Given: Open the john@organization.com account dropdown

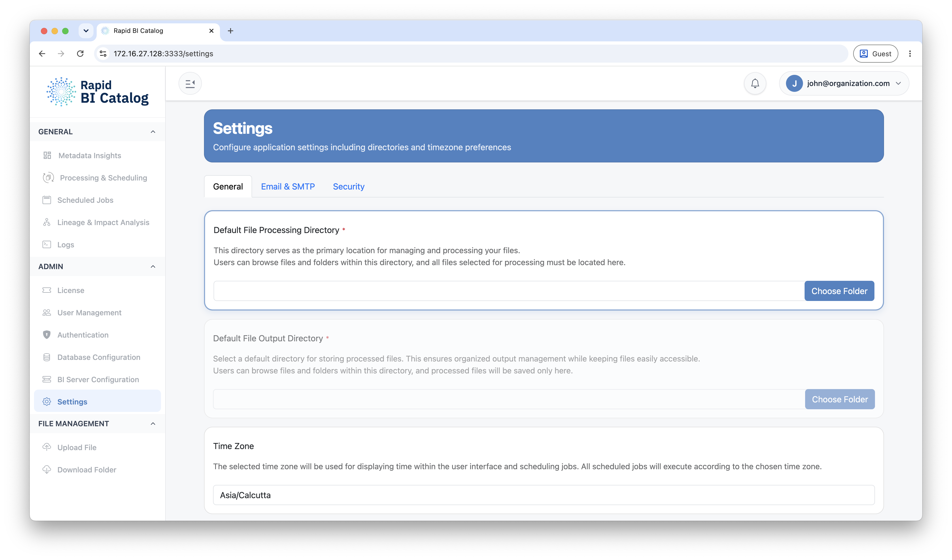Looking at the screenshot, I should pyautogui.click(x=844, y=83).
